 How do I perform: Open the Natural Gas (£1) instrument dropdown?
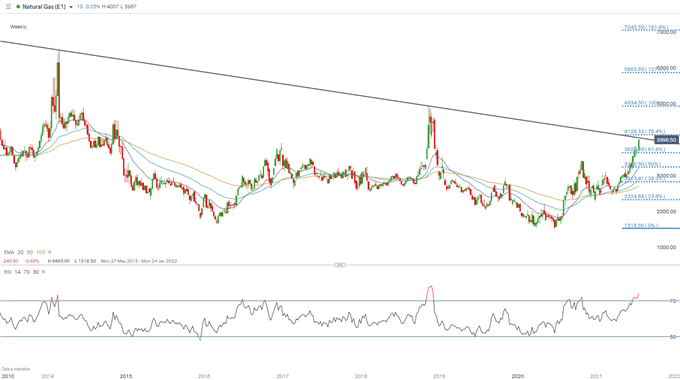click(71, 7)
